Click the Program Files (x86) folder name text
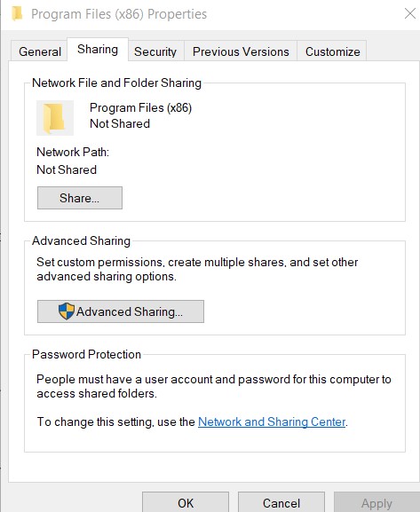 (141, 107)
